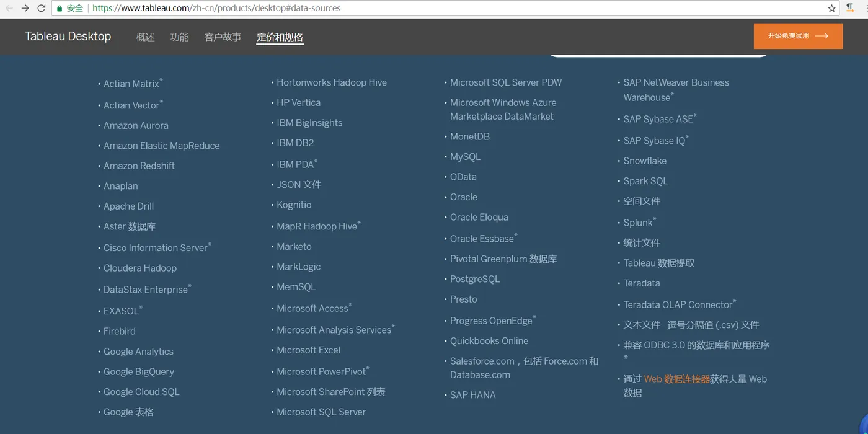Click HP Vertica list entry
Screen dimensions: 868x434
pos(299,102)
